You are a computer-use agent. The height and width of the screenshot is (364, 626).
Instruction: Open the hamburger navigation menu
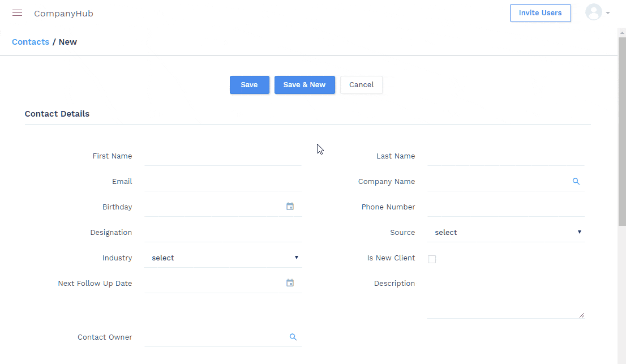click(x=17, y=13)
